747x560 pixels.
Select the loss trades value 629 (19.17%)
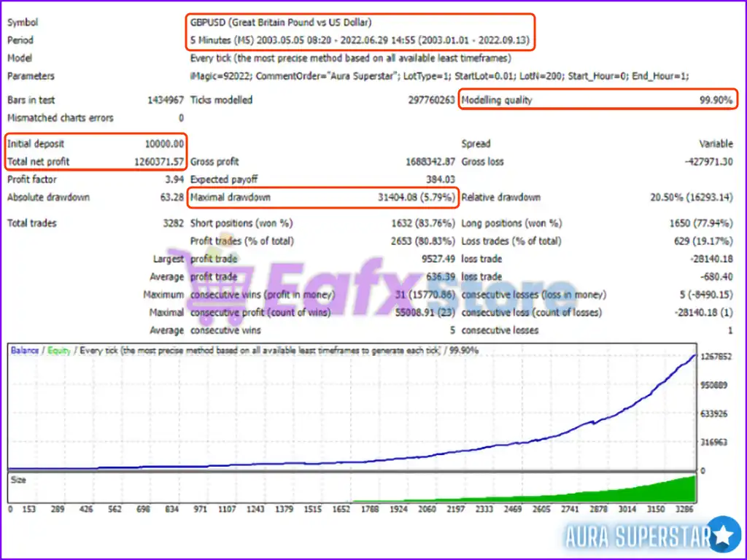[703, 241]
